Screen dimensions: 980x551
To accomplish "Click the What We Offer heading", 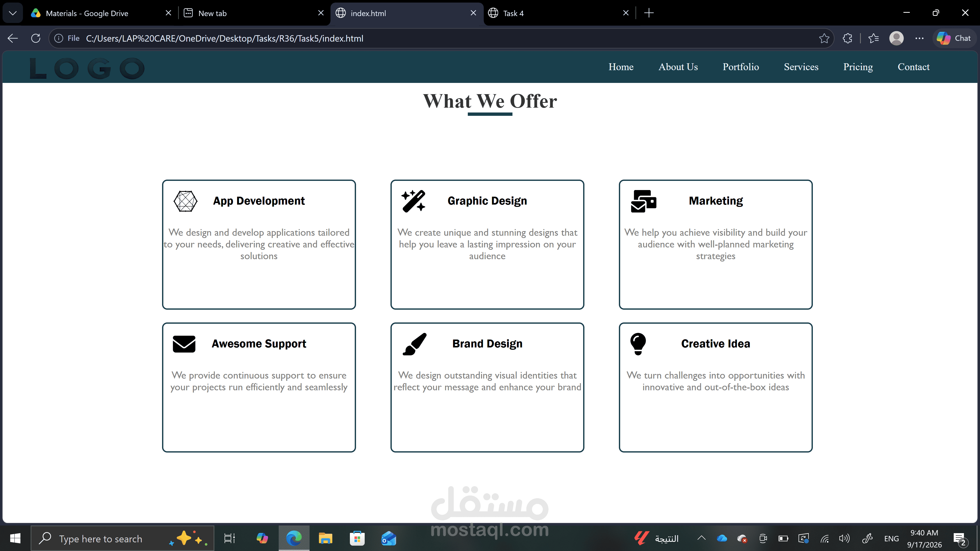I will pos(490,101).
